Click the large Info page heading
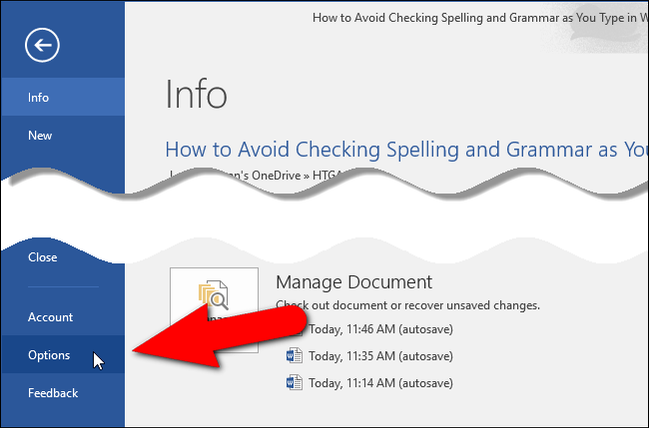Image resolution: width=649 pixels, height=428 pixels. click(196, 94)
